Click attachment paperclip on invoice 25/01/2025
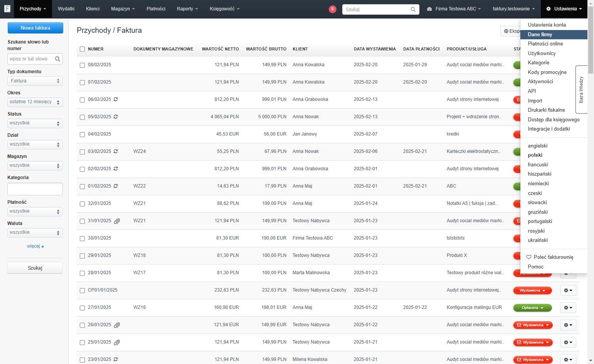Screen dimensions: 594x364 tap(117, 342)
